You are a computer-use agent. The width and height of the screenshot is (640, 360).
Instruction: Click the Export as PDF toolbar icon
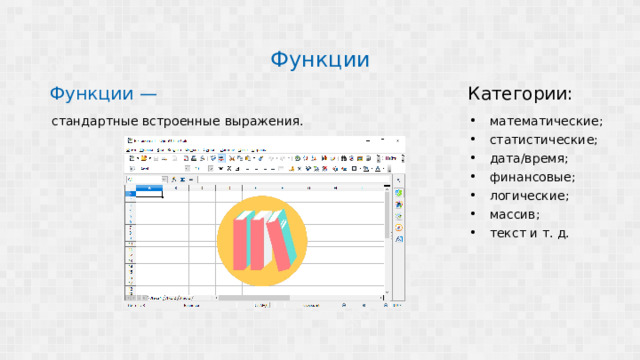pos(186,158)
